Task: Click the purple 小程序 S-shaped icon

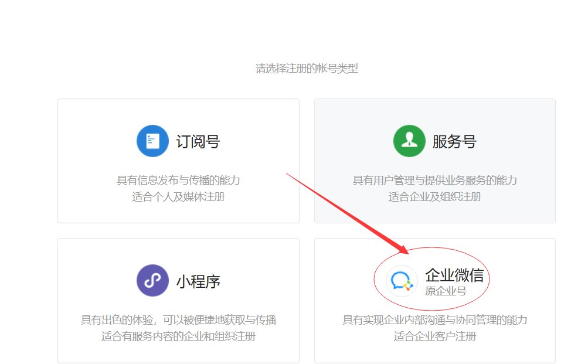Action: pyautogui.click(x=152, y=280)
